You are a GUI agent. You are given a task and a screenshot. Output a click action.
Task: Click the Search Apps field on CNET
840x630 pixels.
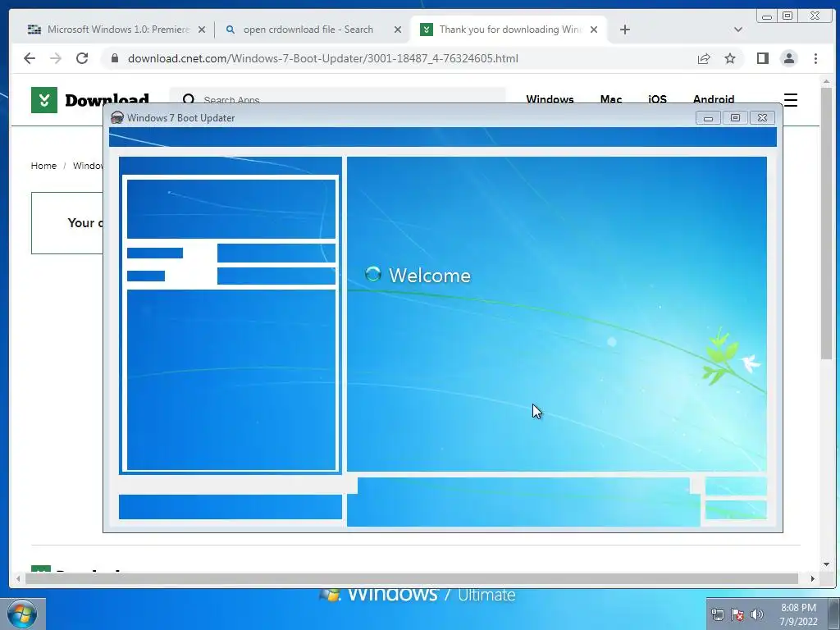[x=337, y=95]
